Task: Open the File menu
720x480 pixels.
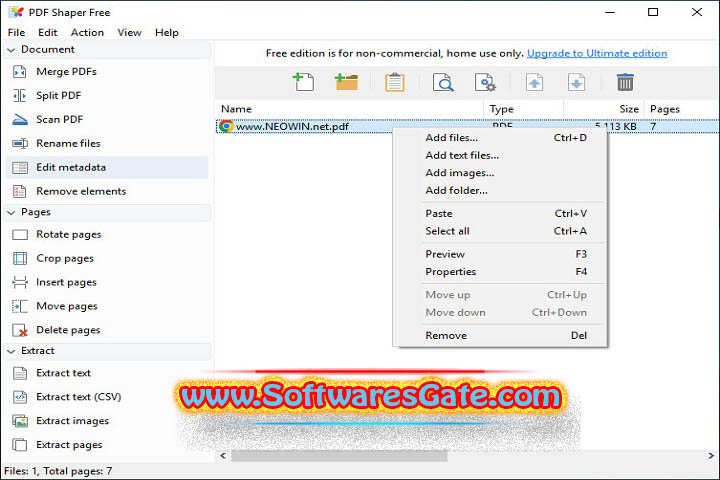Action: coord(17,33)
